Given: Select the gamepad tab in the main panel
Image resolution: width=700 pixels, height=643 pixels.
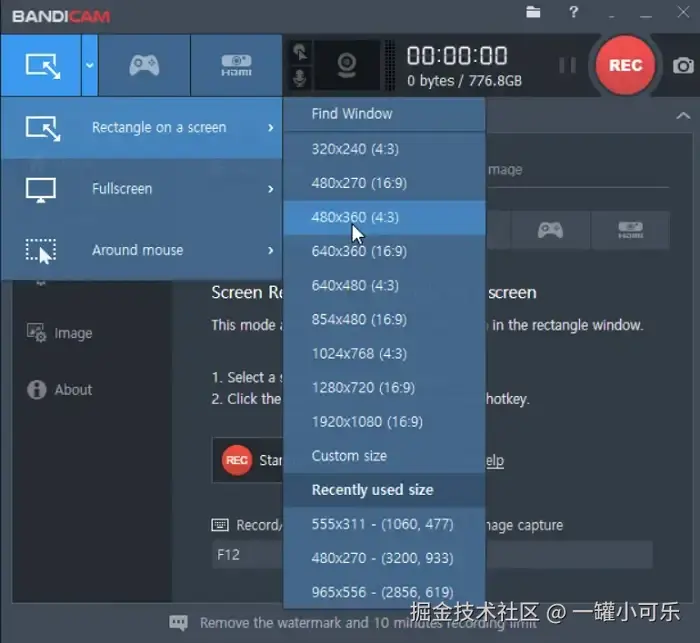Looking at the screenshot, I should 550,230.
